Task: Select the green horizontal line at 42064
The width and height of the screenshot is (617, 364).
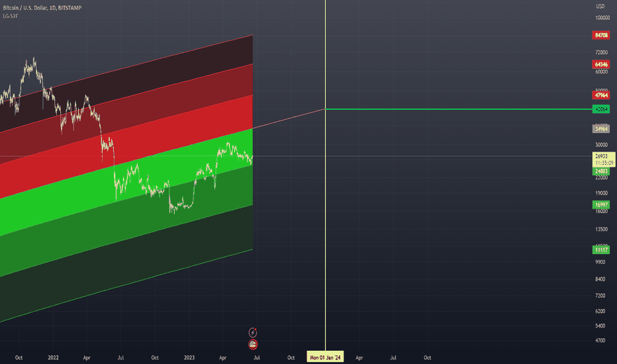Action: pyautogui.click(x=458, y=109)
